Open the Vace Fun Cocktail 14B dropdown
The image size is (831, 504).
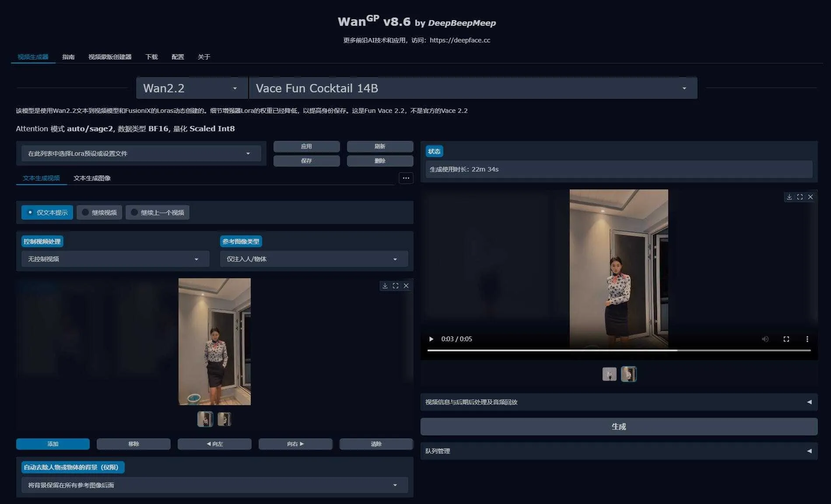(x=473, y=88)
